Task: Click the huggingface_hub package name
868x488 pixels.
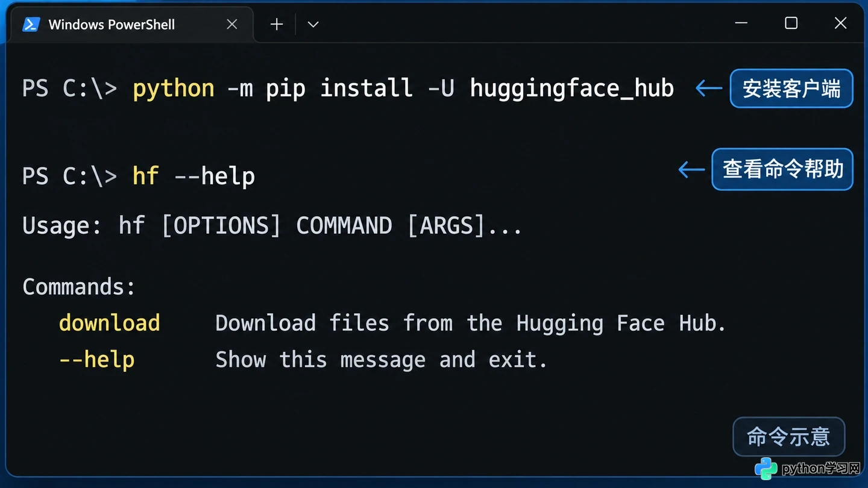Action: [x=571, y=89]
